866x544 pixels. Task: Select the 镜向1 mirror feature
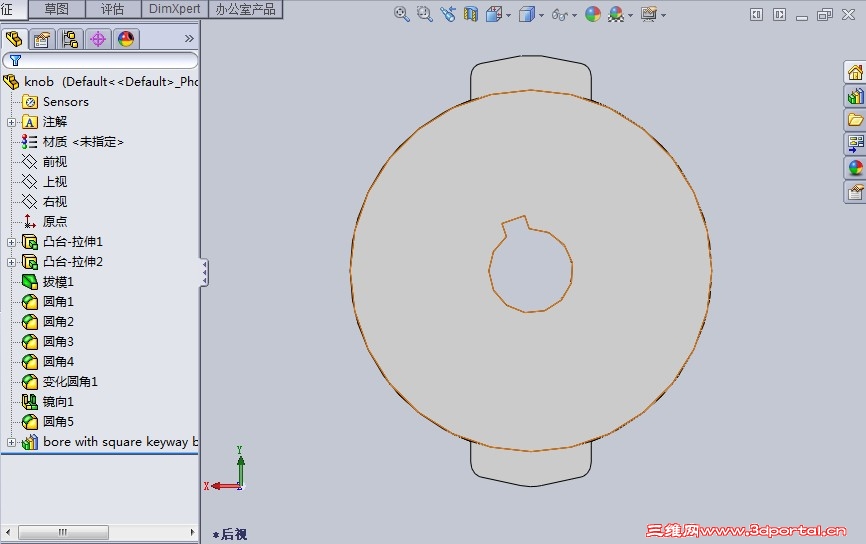(x=47, y=402)
